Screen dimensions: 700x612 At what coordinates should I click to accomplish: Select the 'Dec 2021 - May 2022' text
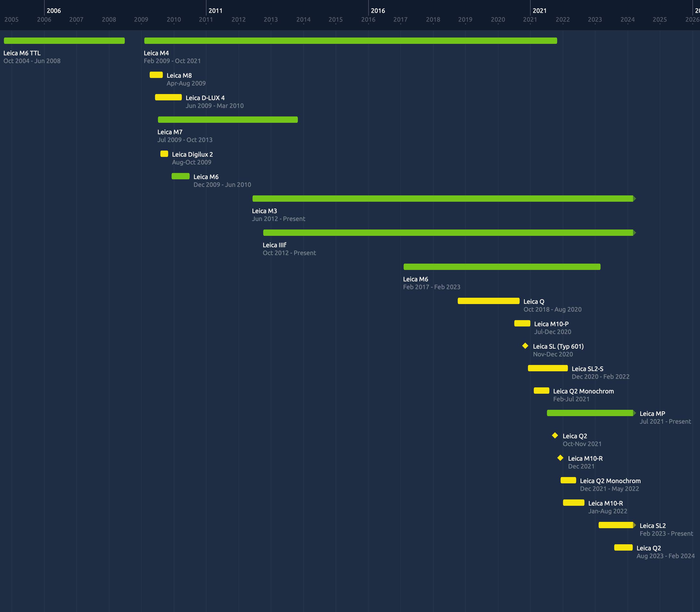610,489
